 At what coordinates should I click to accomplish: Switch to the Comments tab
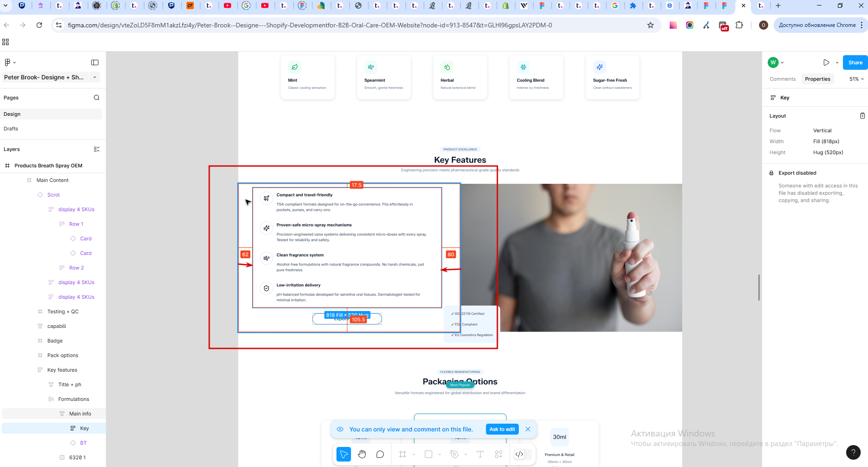pyautogui.click(x=782, y=79)
